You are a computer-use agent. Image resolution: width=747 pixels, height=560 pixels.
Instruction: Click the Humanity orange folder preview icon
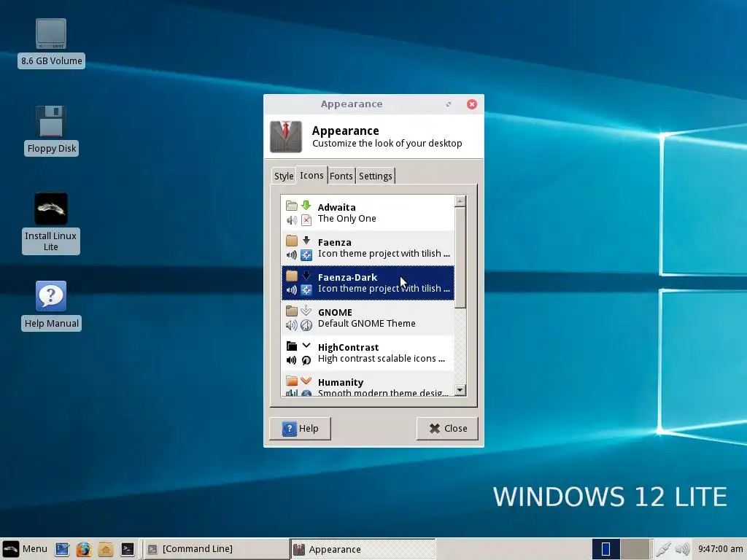tap(292, 381)
